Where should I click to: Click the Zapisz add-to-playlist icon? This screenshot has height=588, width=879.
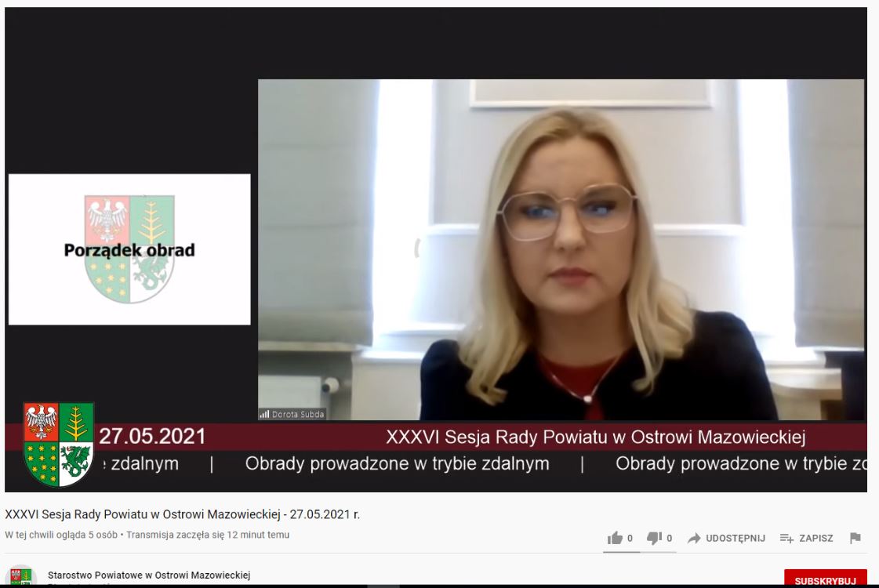click(786, 538)
